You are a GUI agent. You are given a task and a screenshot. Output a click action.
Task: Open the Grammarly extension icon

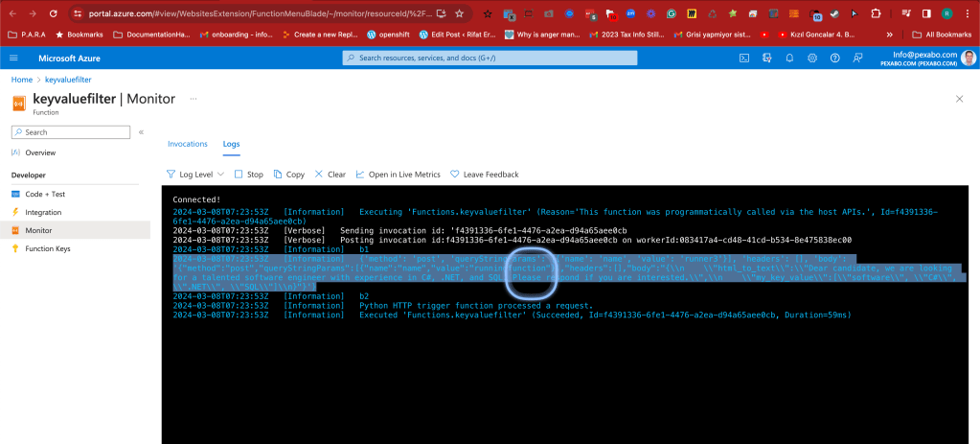tap(672, 13)
